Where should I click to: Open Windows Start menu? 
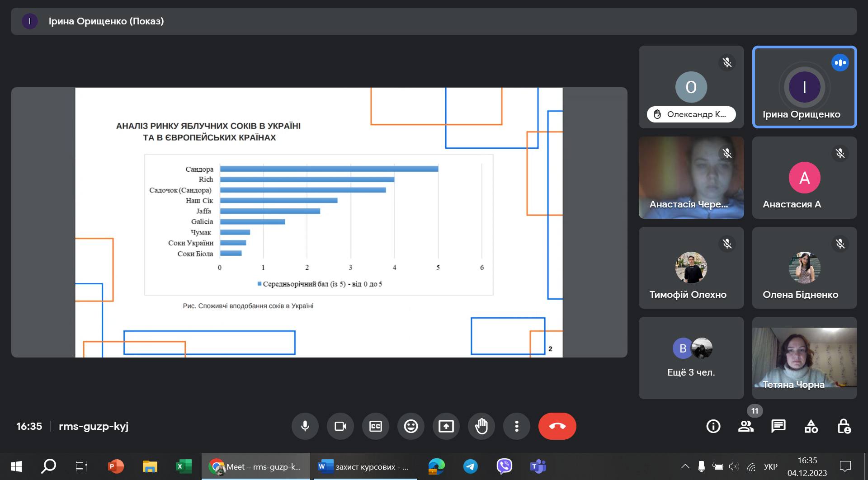(16, 466)
